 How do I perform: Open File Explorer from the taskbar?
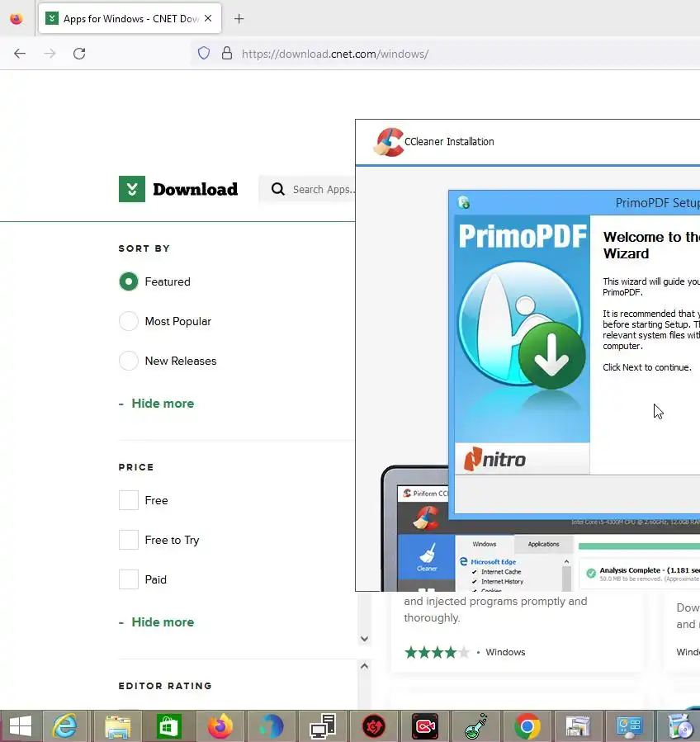tap(117, 727)
